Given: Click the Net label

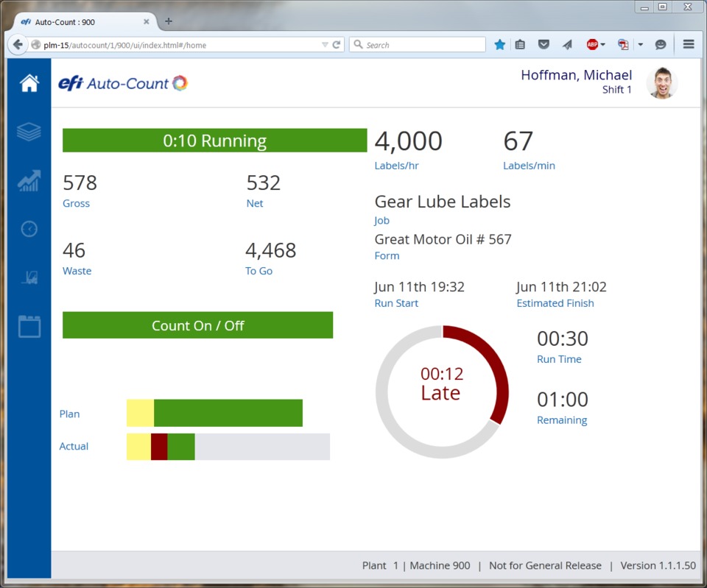Looking at the screenshot, I should point(255,203).
